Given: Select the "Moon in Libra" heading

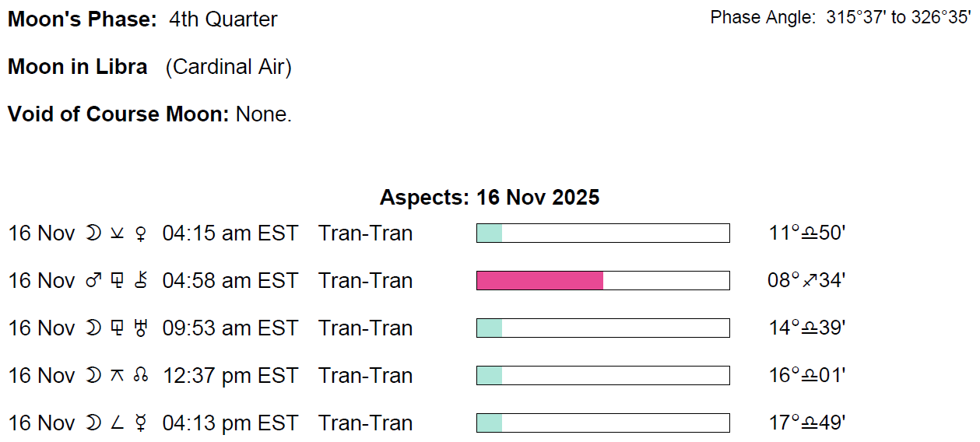Looking at the screenshot, I should pyautogui.click(x=78, y=67).
